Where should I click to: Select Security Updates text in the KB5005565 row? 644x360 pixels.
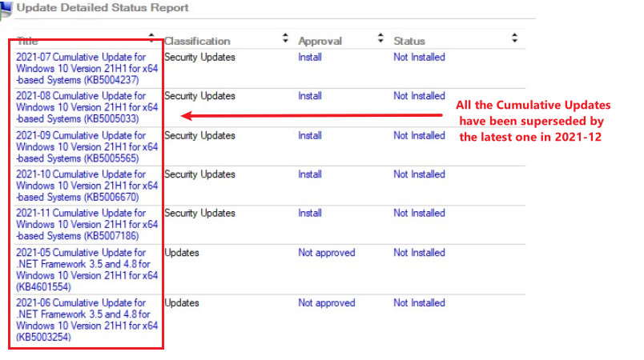(199, 135)
